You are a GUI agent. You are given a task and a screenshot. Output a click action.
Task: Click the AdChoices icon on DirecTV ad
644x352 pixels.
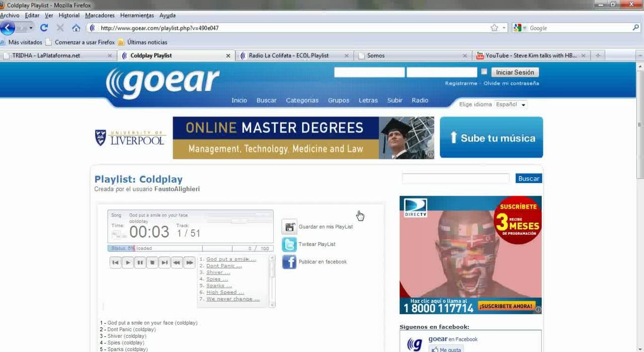(538, 310)
